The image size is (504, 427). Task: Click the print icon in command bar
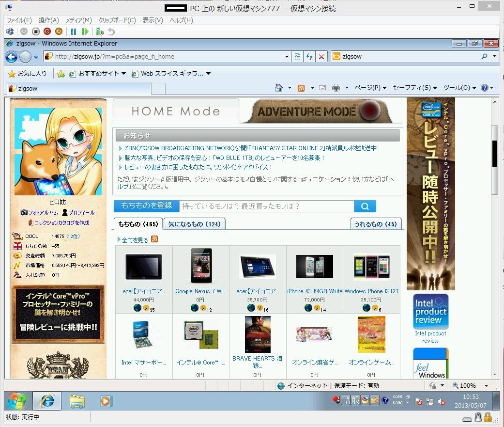point(336,88)
